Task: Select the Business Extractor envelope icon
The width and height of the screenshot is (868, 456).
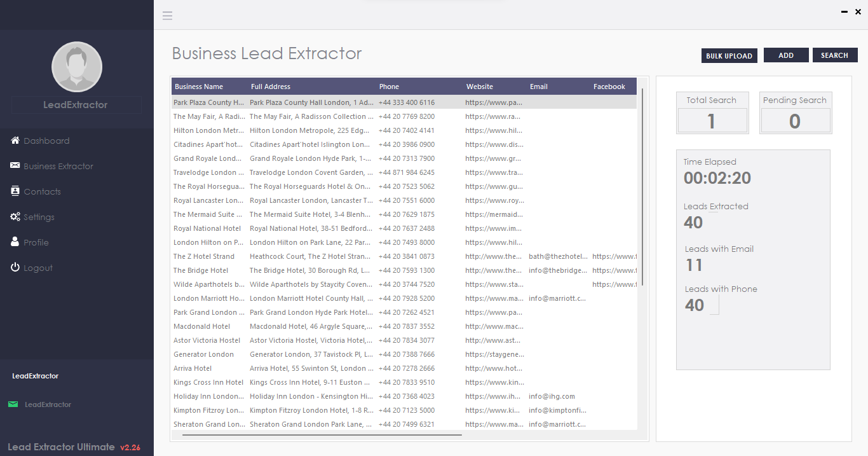Action: click(x=15, y=166)
